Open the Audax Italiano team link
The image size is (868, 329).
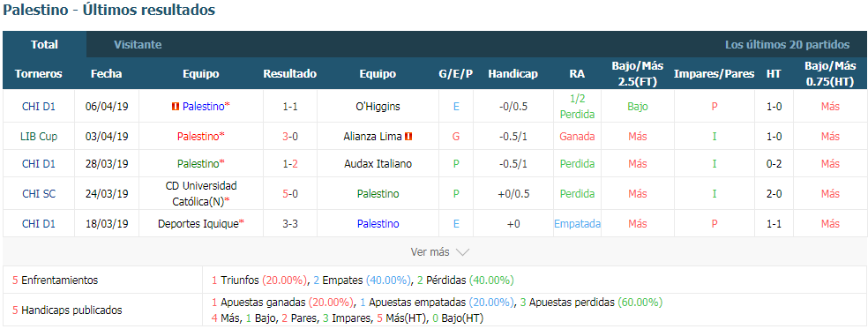point(378,164)
